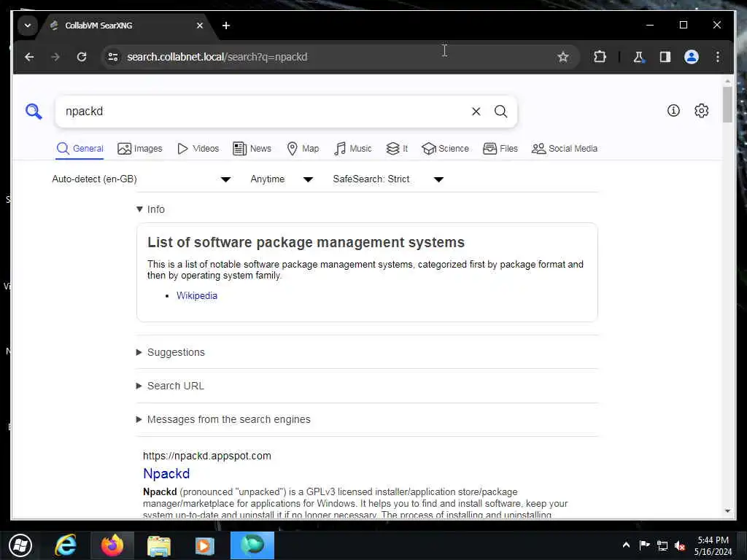Viewport: 747px width, 560px height.
Task: Submit search with magnifier button
Action: (x=500, y=112)
